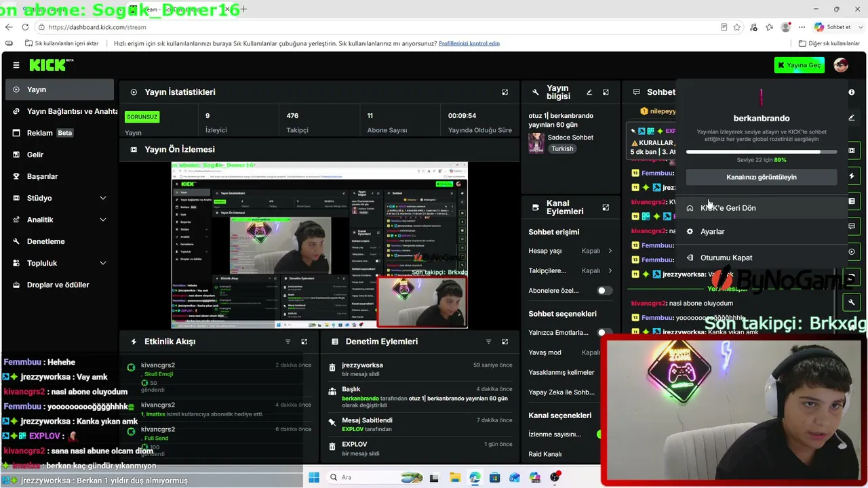
Task: Click the SORUNSUZ status badge
Action: [x=142, y=117]
